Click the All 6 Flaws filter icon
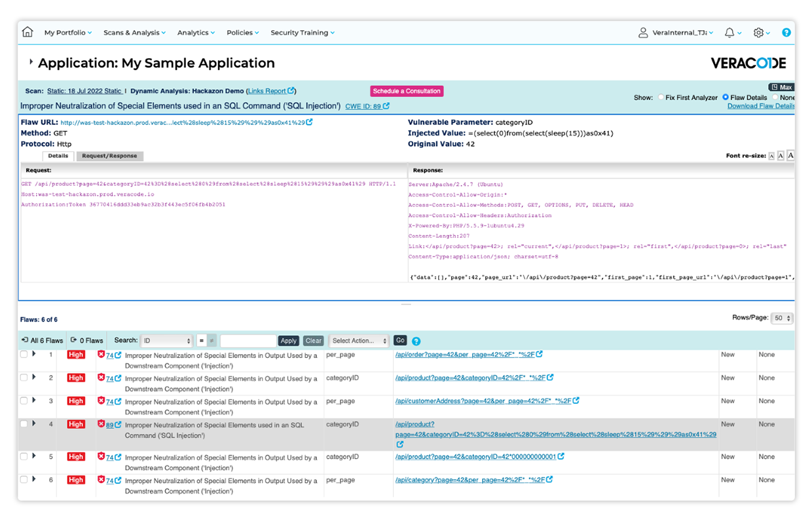 [x=25, y=340]
